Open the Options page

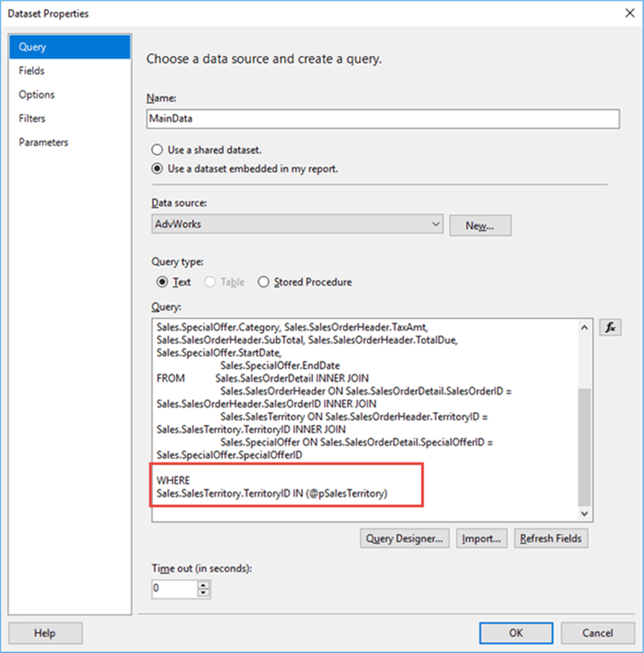(x=69, y=94)
